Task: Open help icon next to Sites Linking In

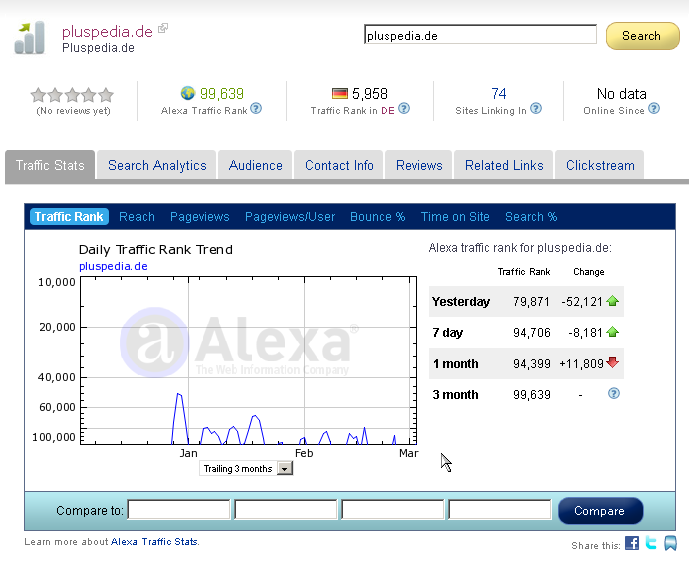Action: (x=536, y=108)
